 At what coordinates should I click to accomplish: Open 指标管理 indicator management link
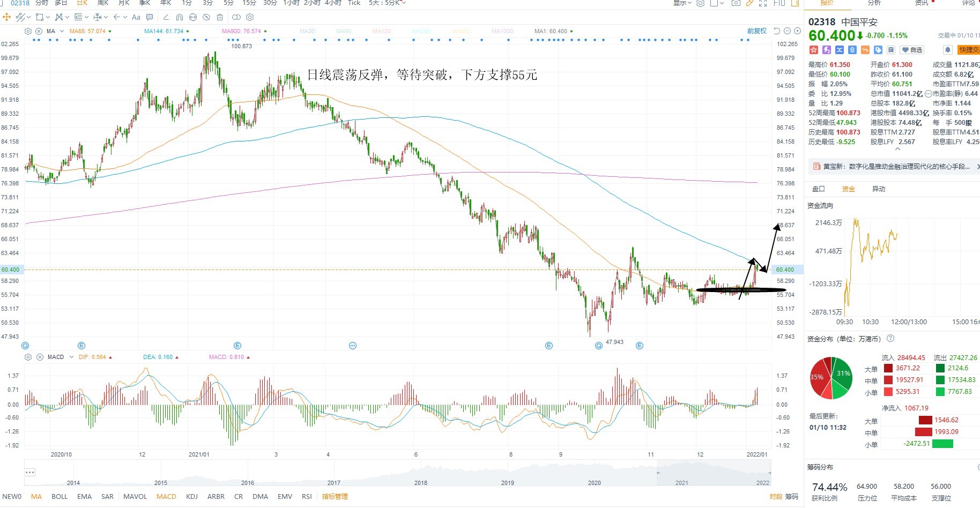click(335, 497)
